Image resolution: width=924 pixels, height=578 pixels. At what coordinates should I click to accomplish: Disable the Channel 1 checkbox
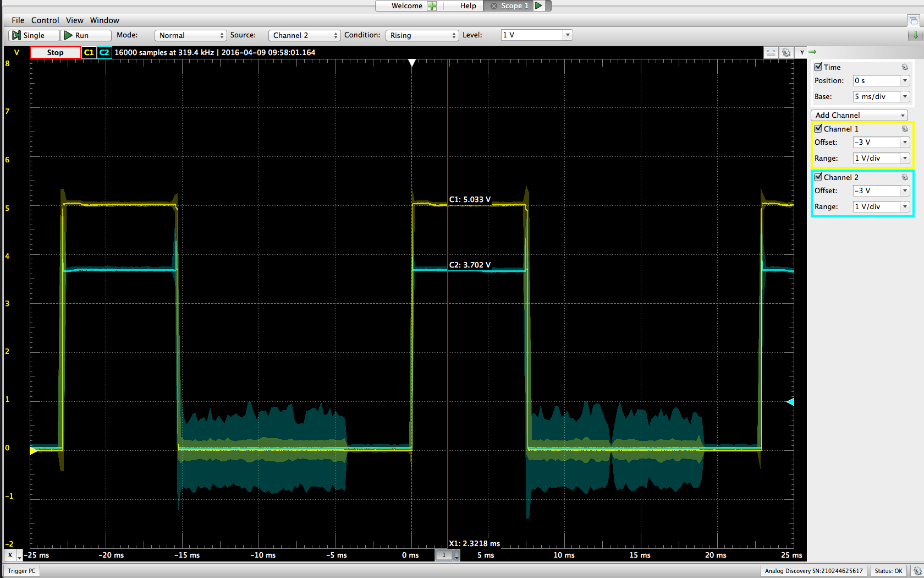818,129
